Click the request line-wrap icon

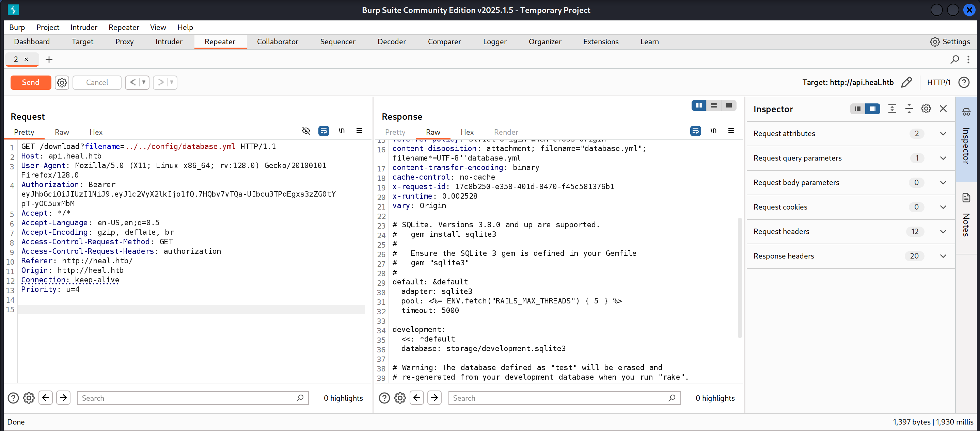323,131
